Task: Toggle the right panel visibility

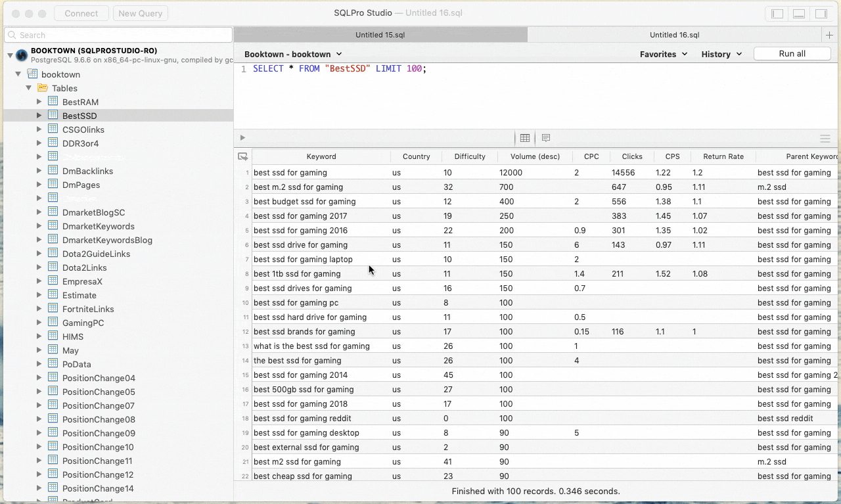Action: 819,13
